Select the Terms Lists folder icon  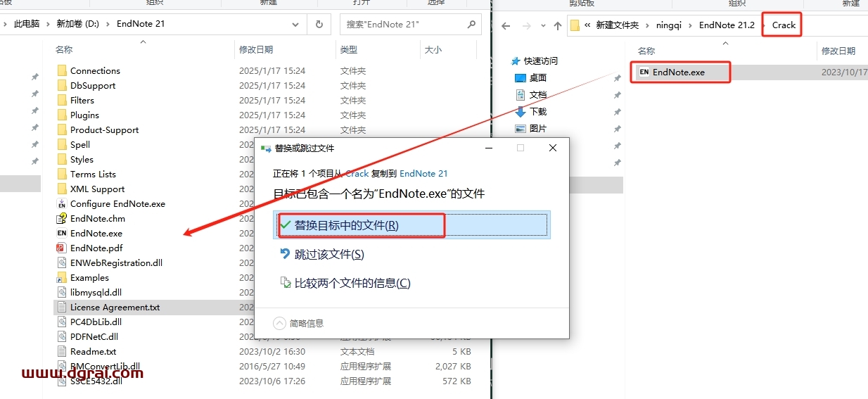pos(62,174)
